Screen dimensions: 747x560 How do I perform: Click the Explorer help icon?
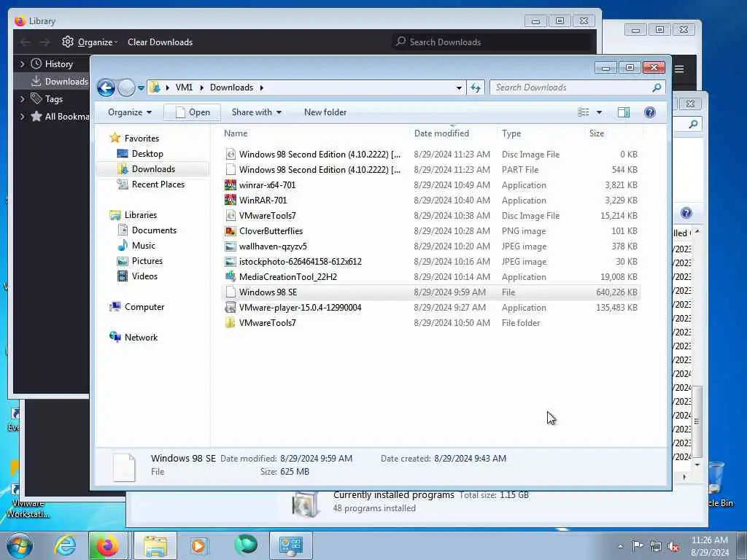point(650,112)
